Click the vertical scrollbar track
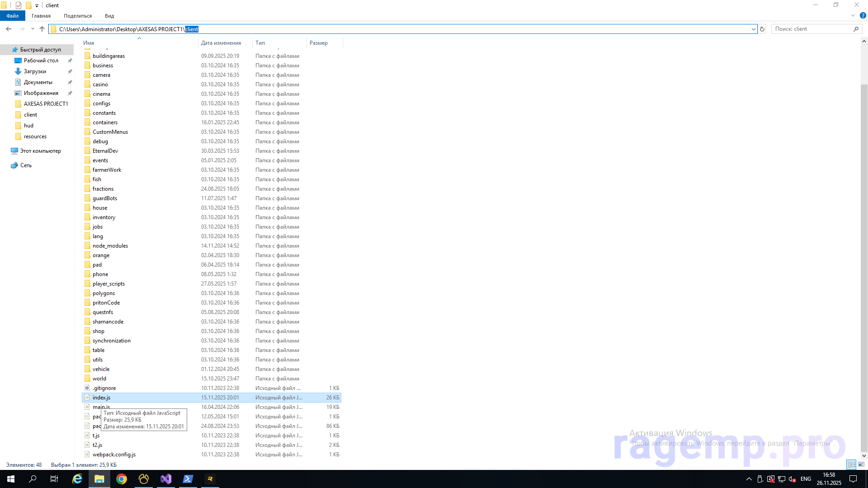Screen dimensions: 868x488 [x=864, y=63]
